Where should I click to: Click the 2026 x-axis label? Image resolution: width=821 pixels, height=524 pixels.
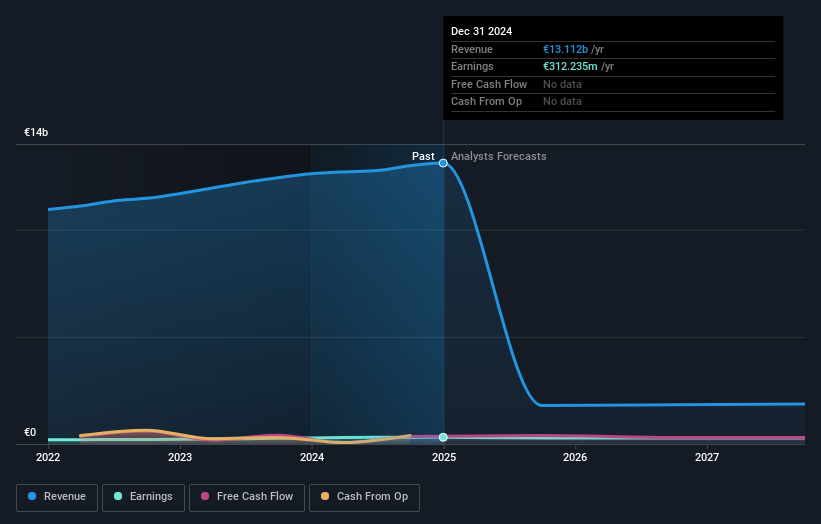[575, 457]
